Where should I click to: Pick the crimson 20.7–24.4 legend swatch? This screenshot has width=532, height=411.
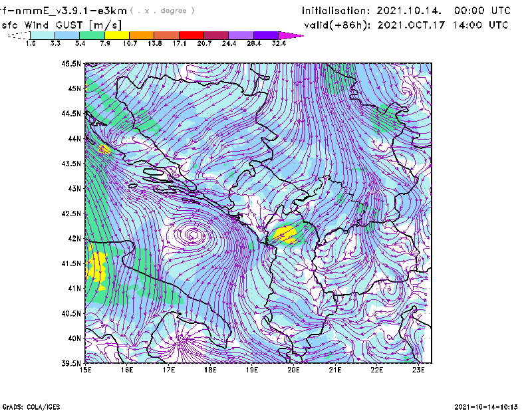coord(216,35)
